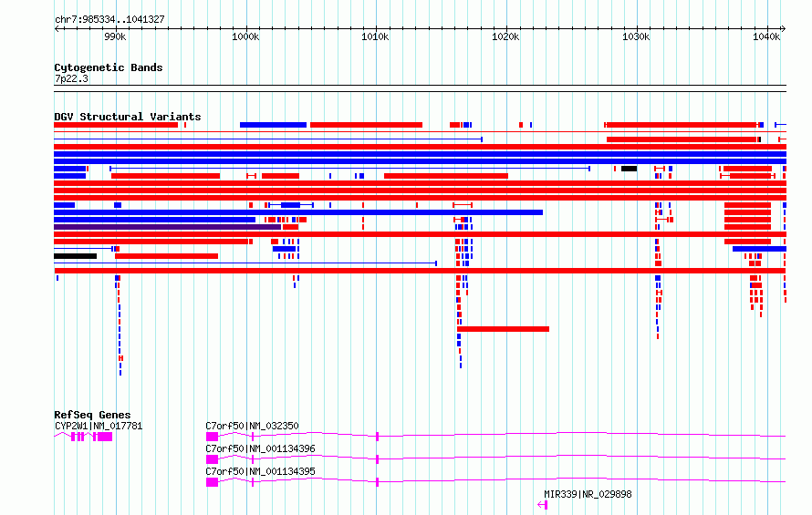
Task: Open the DGV Structural Variants track title
Action: pyautogui.click(x=128, y=117)
